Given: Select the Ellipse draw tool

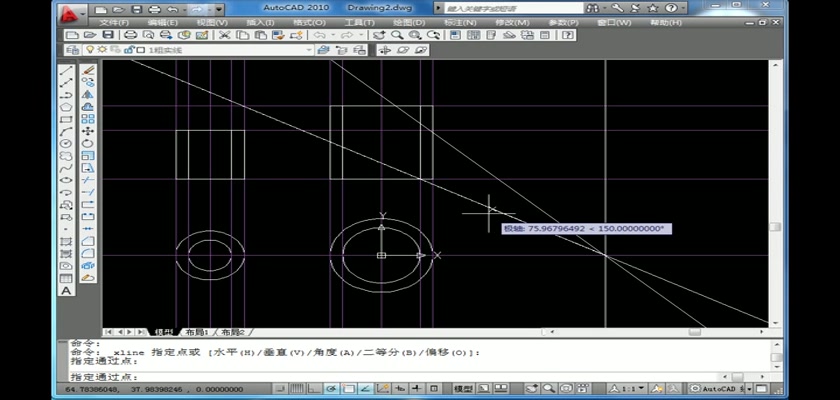Looking at the screenshot, I should click(x=66, y=180).
